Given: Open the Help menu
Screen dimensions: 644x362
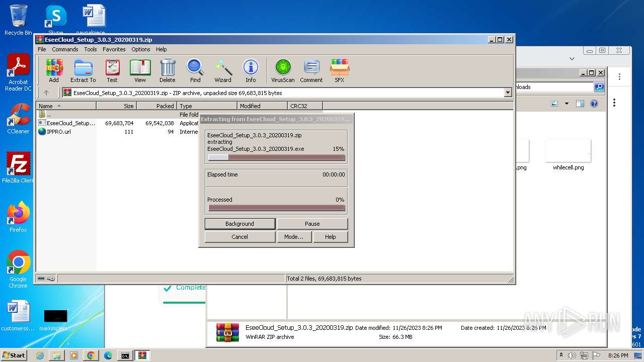Looking at the screenshot, I should point(161,49).
